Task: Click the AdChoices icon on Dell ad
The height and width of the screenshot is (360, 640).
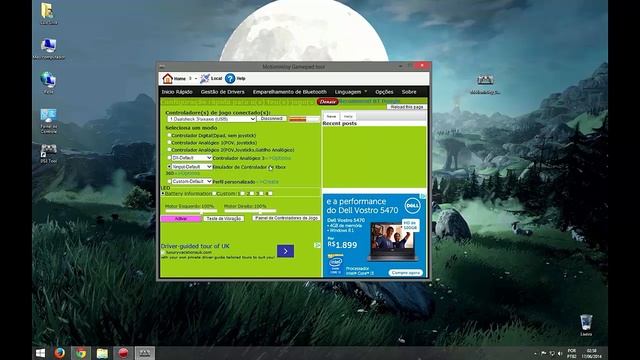Action: (424, 196)
